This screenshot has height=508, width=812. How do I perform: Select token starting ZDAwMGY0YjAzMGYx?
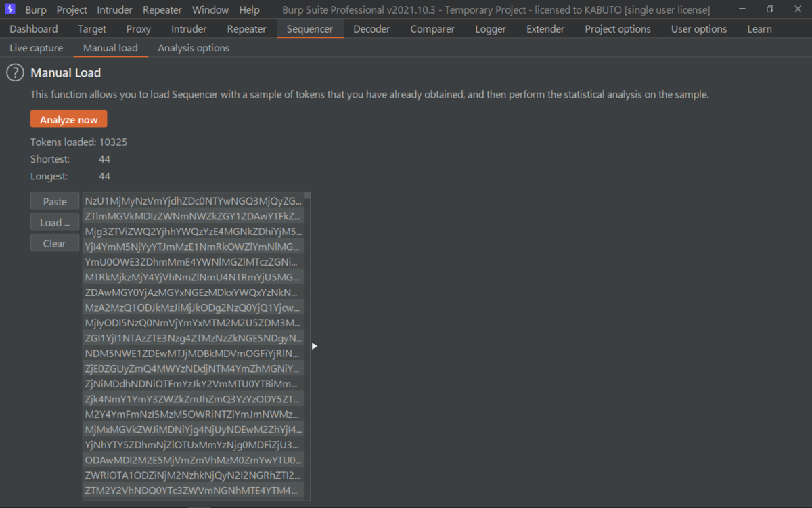pyautogui.click(x=194, y=293)
